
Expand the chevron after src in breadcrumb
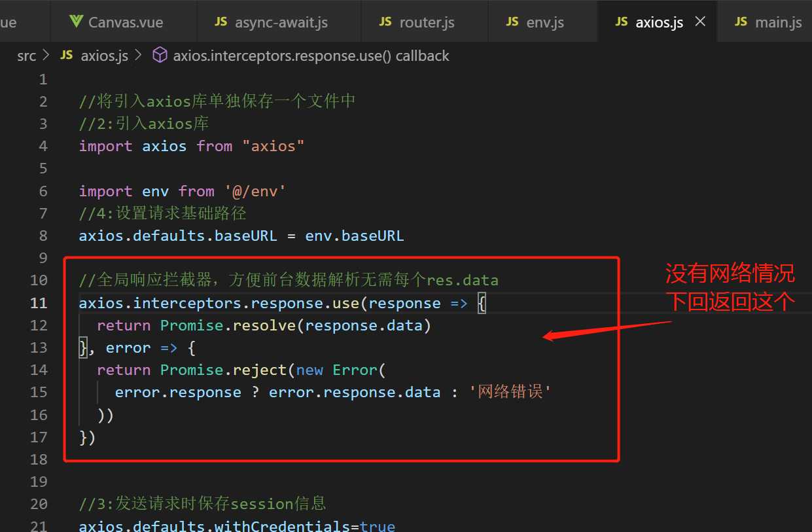(46, 56)
